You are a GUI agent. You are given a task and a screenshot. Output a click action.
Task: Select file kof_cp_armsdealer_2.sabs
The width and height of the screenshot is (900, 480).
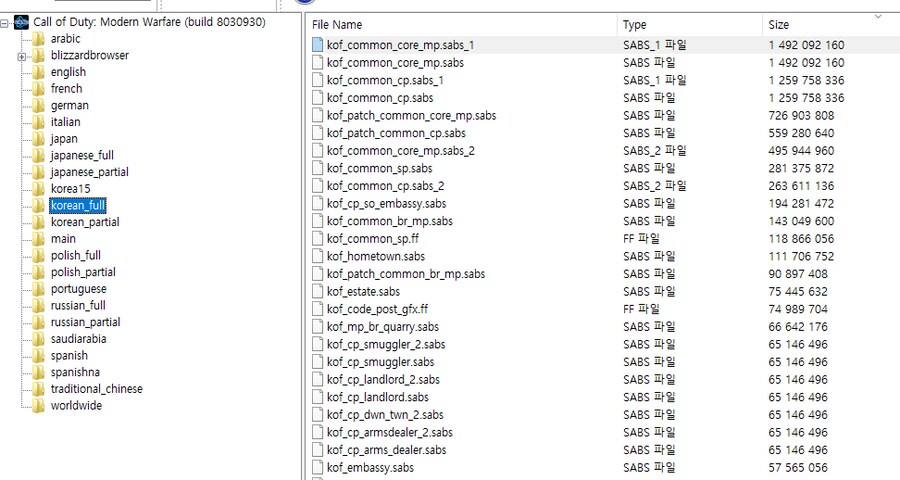(x=390, y=432)
